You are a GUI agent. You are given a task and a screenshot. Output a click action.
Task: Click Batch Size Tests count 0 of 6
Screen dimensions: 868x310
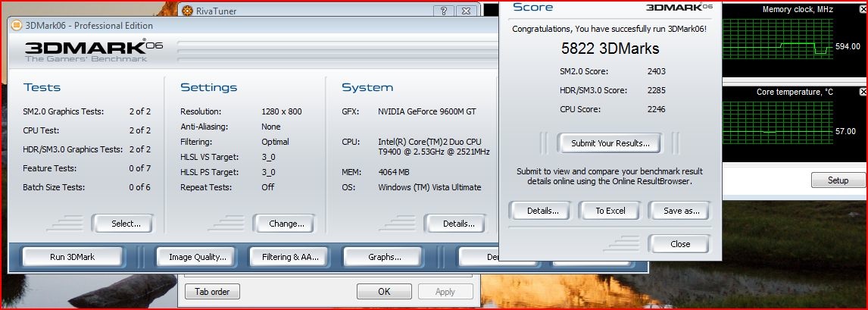[139, 187]
